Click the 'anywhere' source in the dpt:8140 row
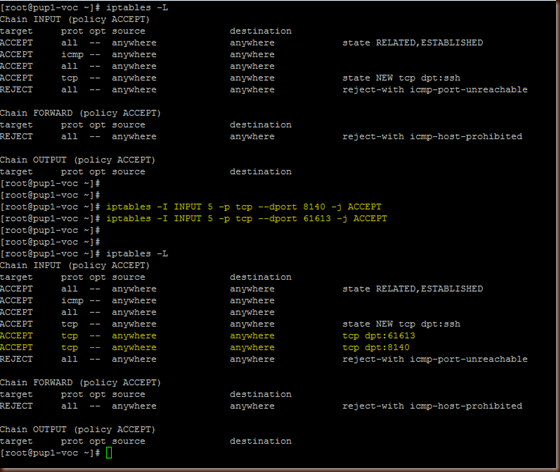 click(134, 348)
